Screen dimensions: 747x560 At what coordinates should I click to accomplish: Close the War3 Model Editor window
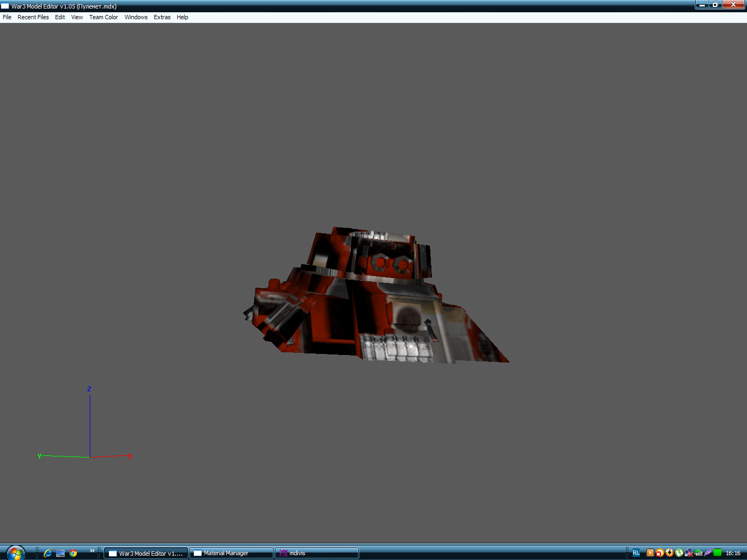point(734,5)
